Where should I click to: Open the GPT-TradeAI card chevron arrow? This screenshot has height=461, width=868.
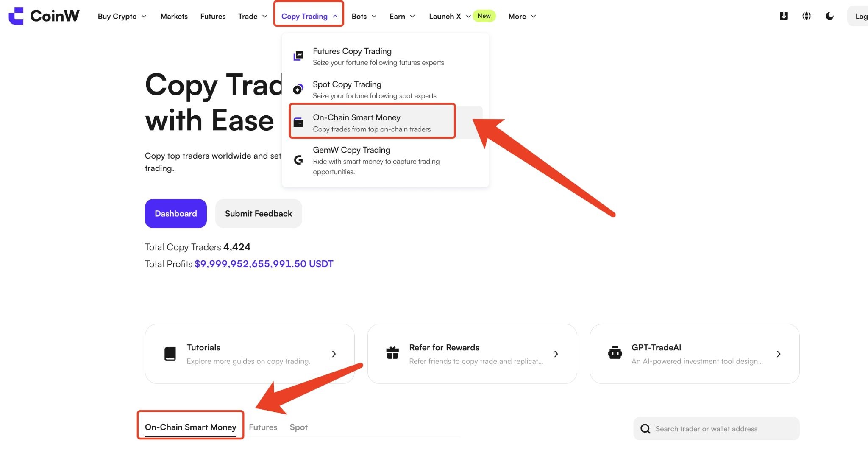pyautogui.click(x=779, y=354)
